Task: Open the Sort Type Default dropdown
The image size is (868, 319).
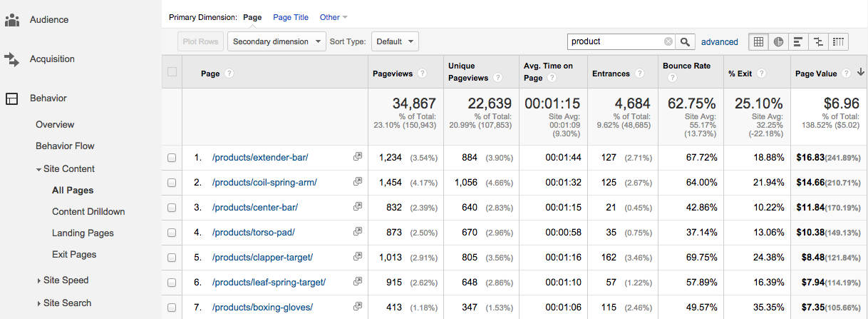Action: [x=395, y=41]
